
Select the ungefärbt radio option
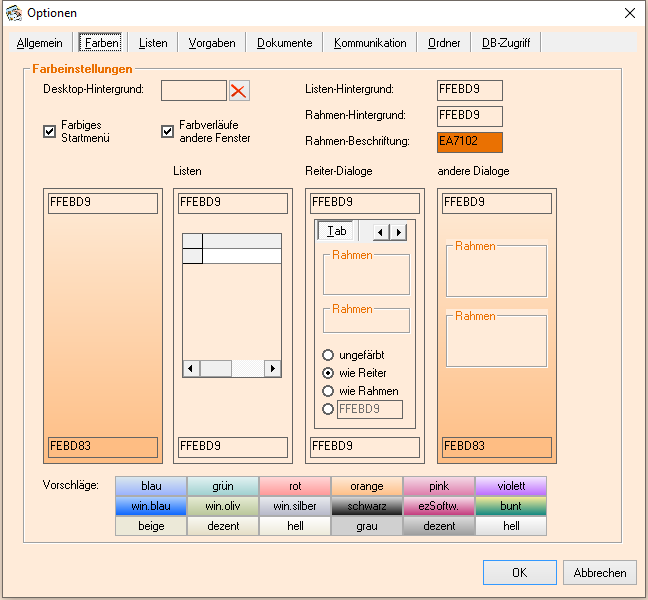pyautogui.click(x=328, y=355)
